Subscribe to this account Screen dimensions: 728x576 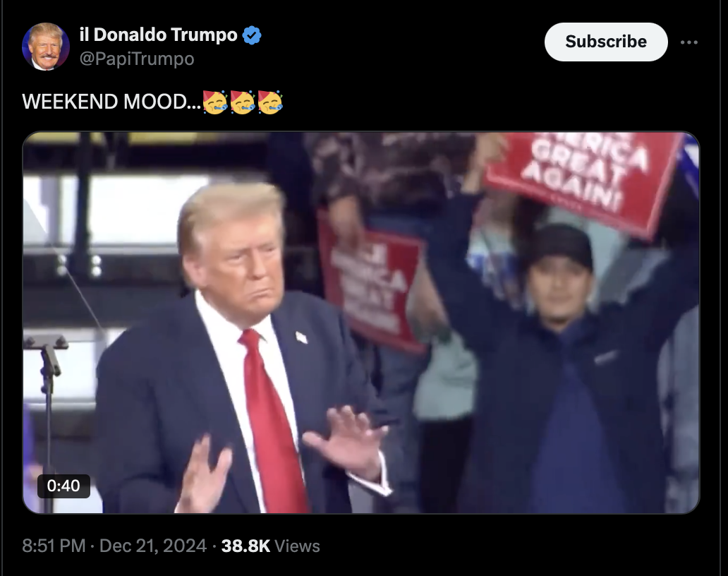[x=606, y=42]
